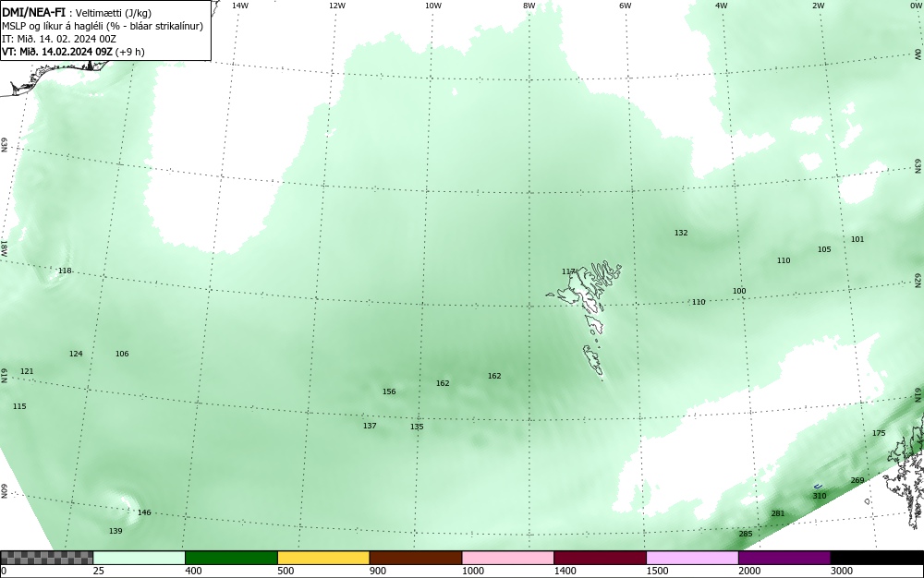Select the CAPE value '269'

857,480
